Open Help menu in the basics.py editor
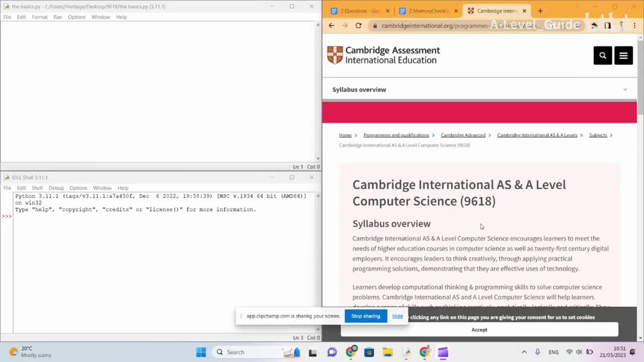Viewport: 644px width, 362px height. coord(121,17)
